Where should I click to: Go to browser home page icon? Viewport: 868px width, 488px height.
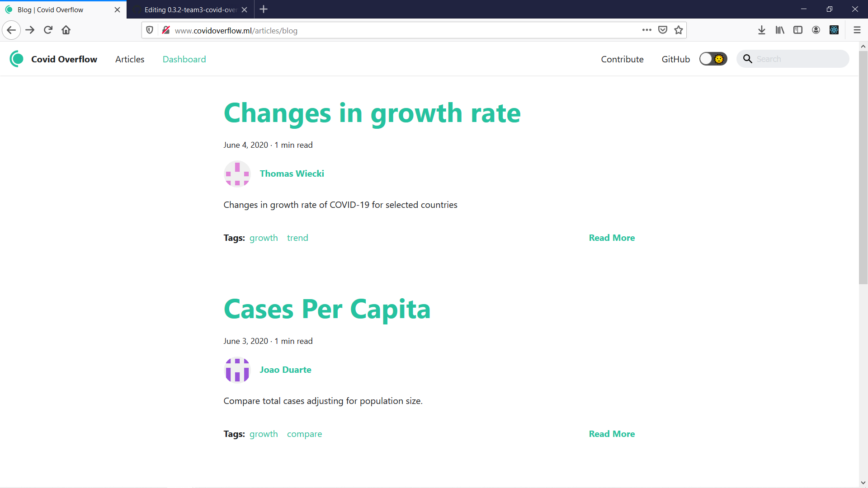[66, 30]
